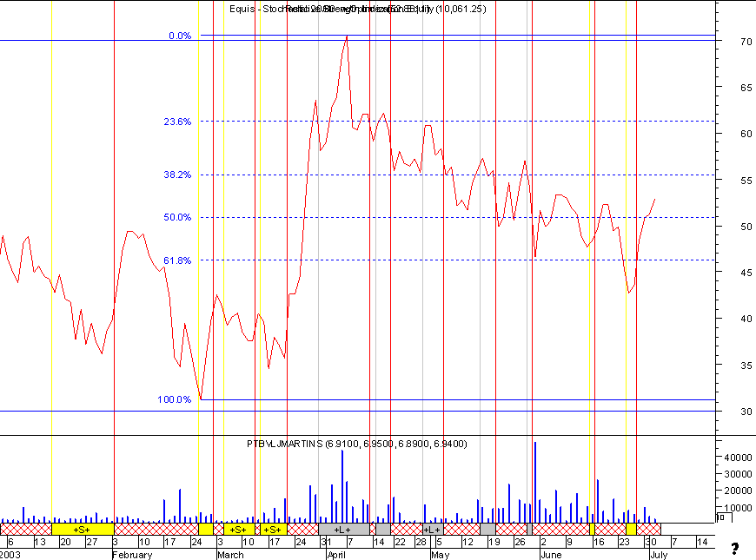Click the gray +L+ bar beside 28
Screen dimensions: 756x560
pyautogui.click(x=433, y=529)
